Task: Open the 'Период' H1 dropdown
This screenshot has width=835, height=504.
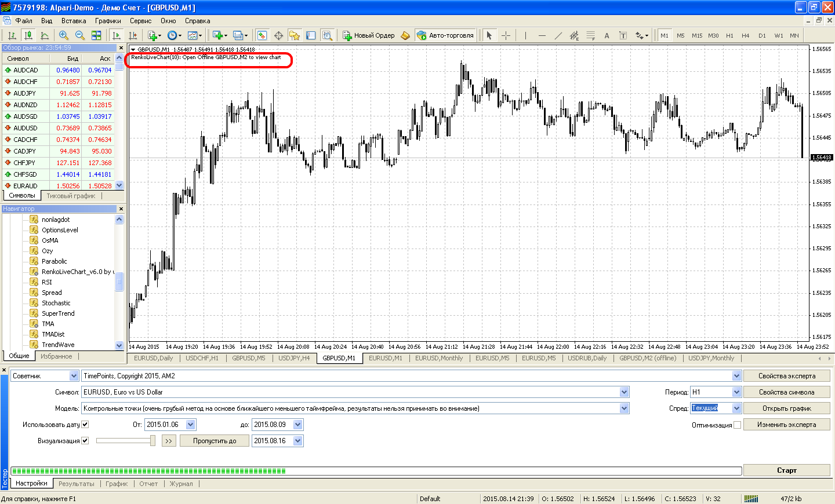Action: click(x=736, y=392)
